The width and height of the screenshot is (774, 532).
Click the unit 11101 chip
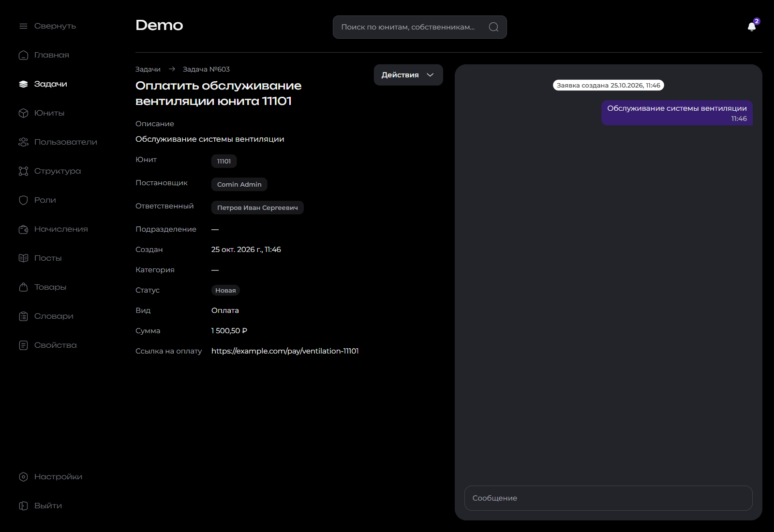coord(224,161)
